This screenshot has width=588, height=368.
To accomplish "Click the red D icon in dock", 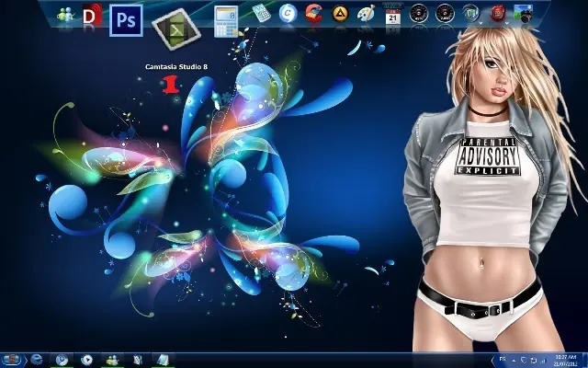I will click(x=92, y=16).
